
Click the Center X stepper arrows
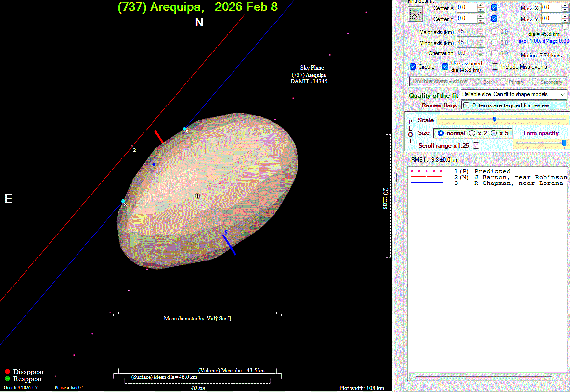[481, 8]
